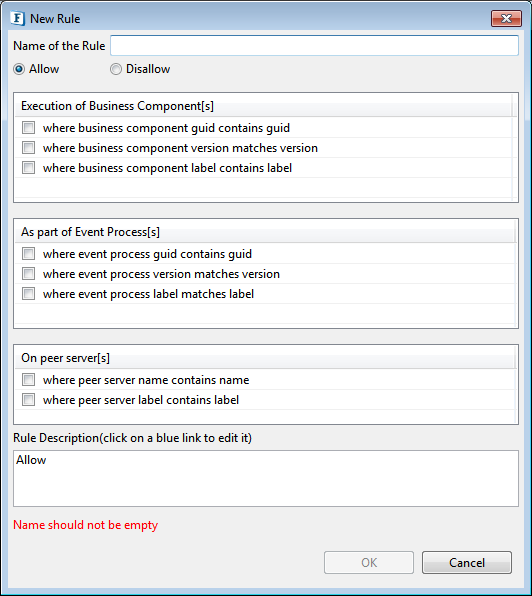
Task: Check peer server label contains label
Action: 28,400
